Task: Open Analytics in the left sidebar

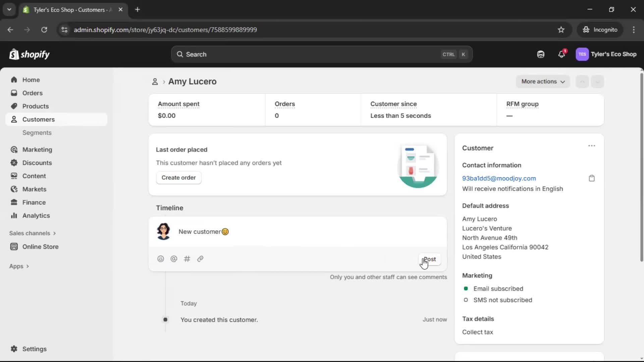Action: 35,216
